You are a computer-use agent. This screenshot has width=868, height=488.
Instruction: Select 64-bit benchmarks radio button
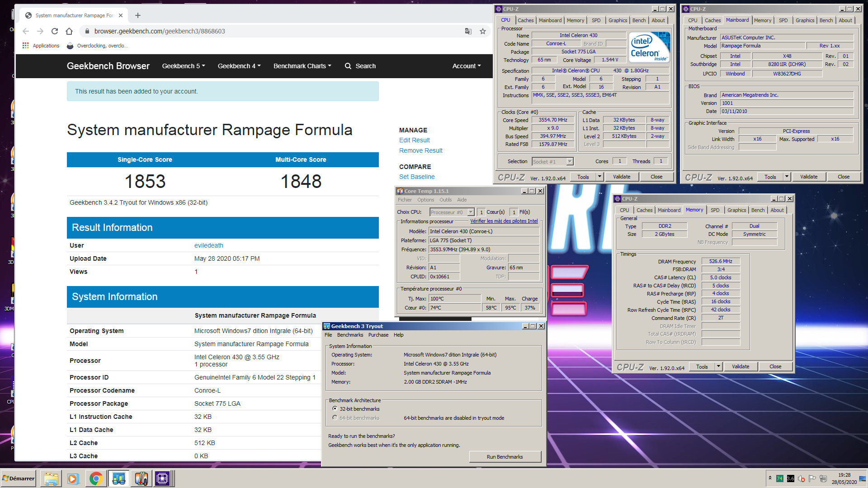[x=335, y=418]
